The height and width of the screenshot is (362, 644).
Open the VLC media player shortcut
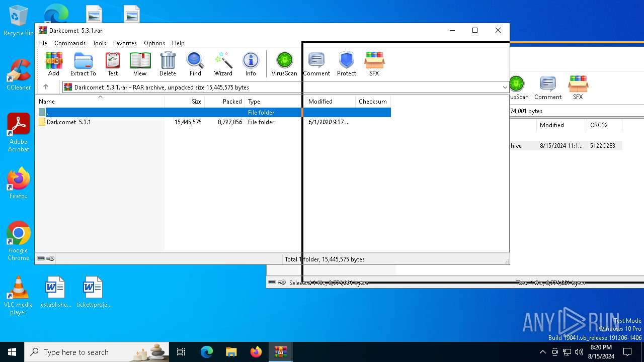[18, 296]
